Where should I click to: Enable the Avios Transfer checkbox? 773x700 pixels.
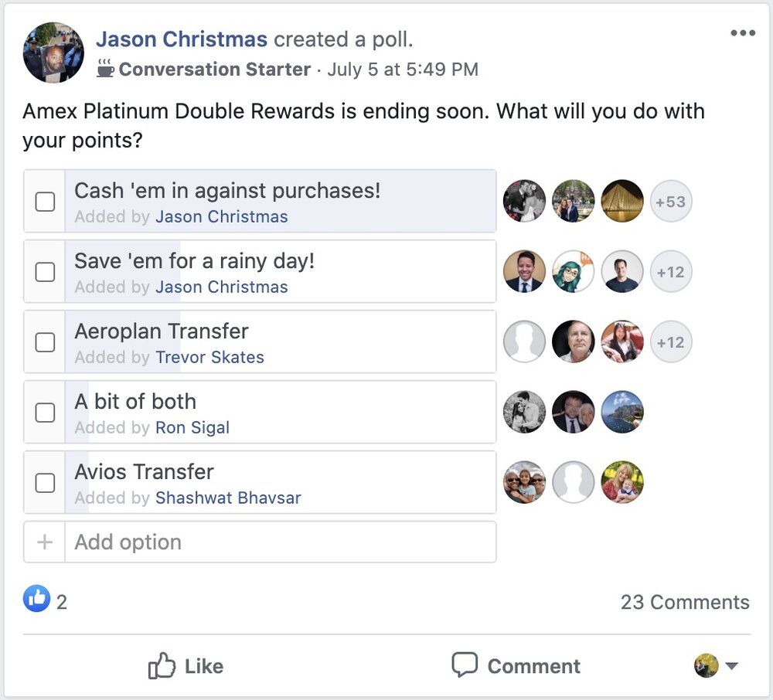tap(46, 483)
